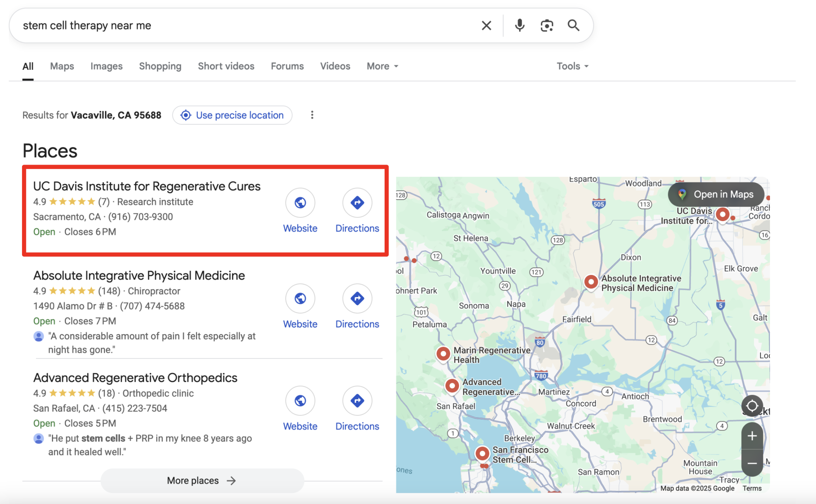Click Open in Maps button

pos(716,194)
